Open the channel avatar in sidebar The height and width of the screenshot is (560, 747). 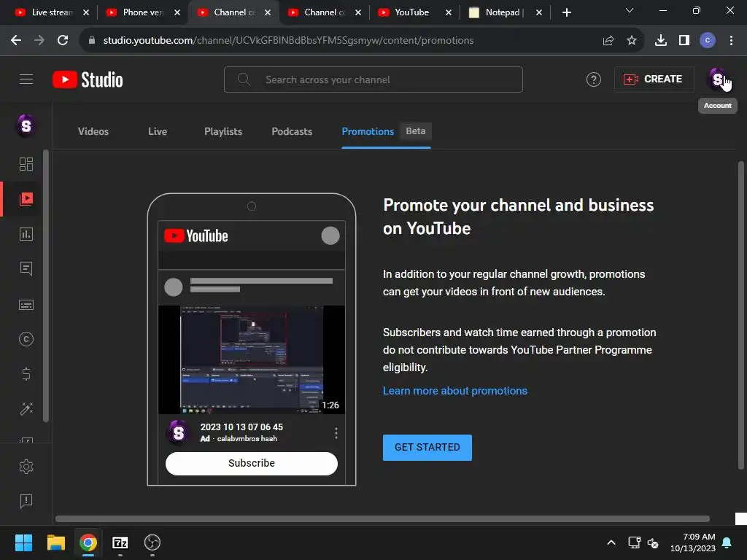click(x=26, y=126)
